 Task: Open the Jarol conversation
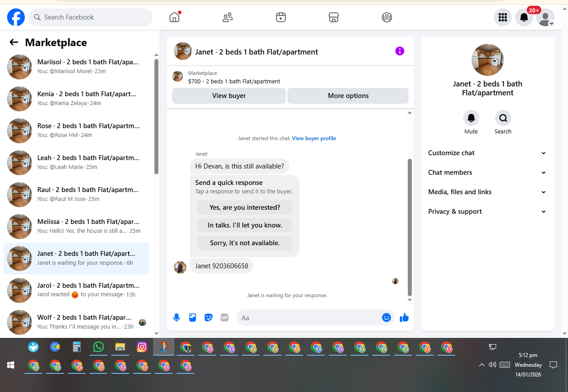click(x=76, y=290)
